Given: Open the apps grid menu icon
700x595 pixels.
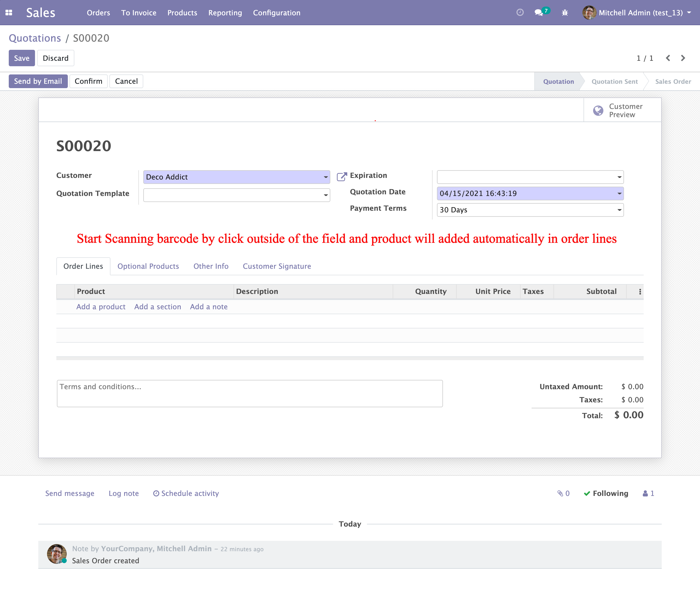Looking at the screenshot, I should (9, 13).
